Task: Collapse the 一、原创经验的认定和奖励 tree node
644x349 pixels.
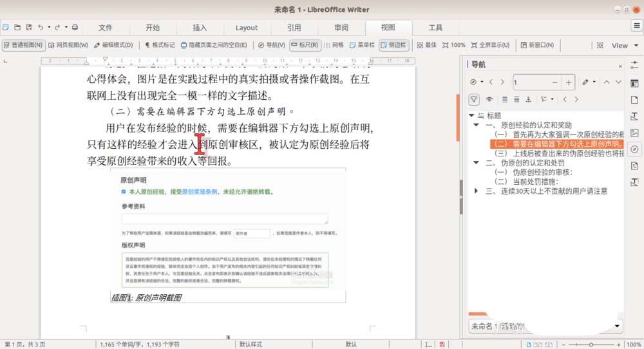Action: (x=476, y=125)
